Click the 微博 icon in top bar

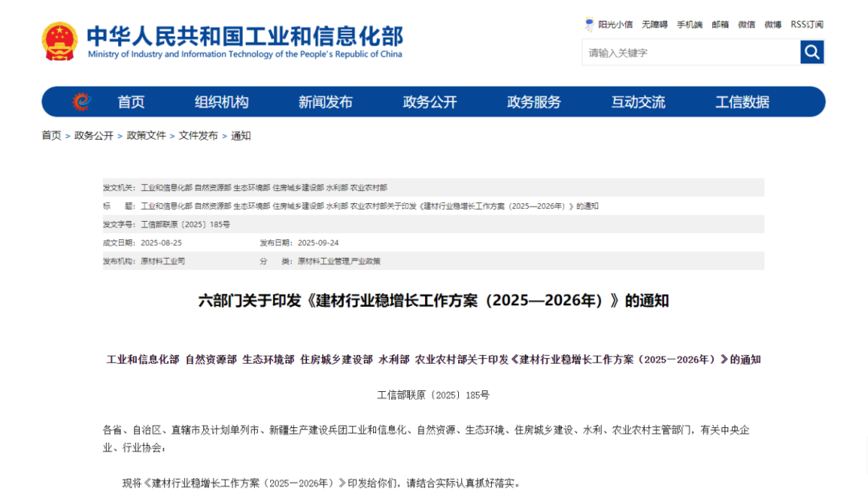coord(772,24)
